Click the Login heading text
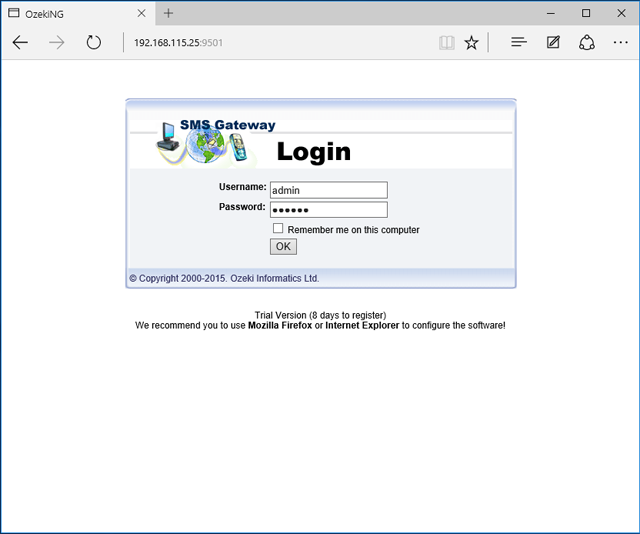640x534 pixels. [x=313, y=152]
